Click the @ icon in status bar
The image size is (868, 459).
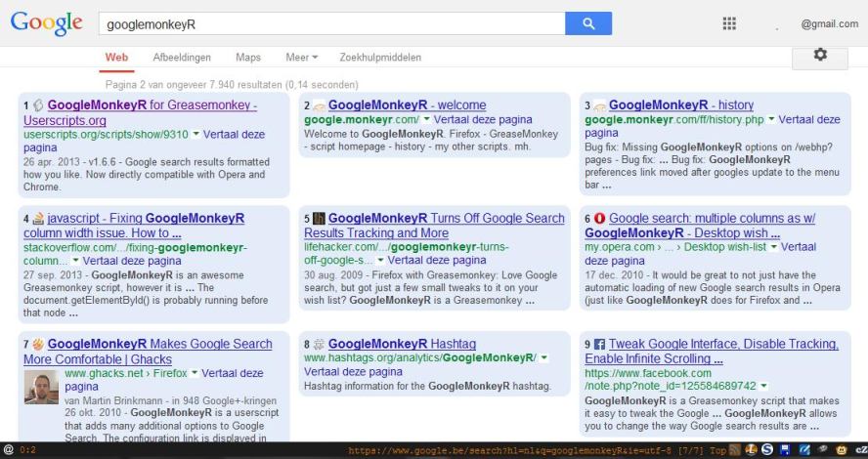[8, 450]
